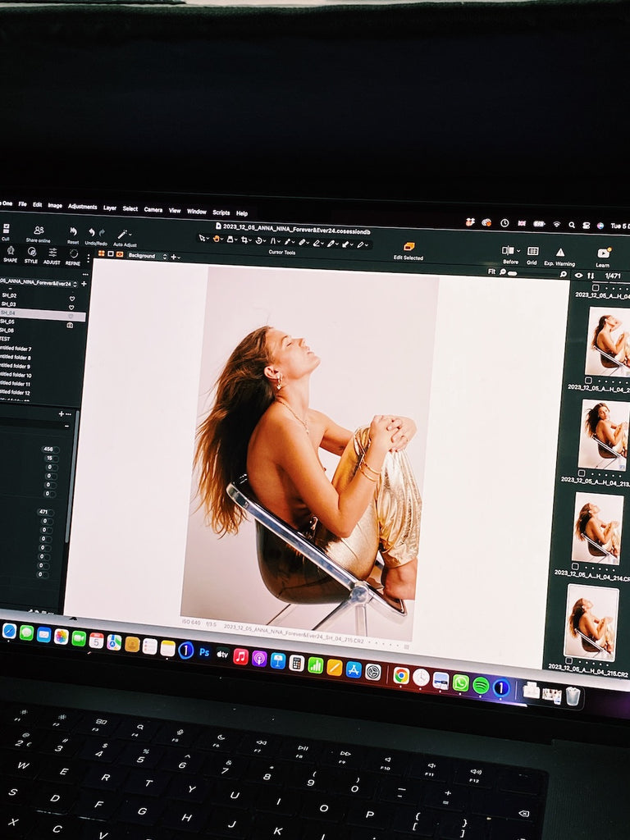Toggle the favorite heart for SH_03
This screenshot has height=840, width=630.
point(71,308)
